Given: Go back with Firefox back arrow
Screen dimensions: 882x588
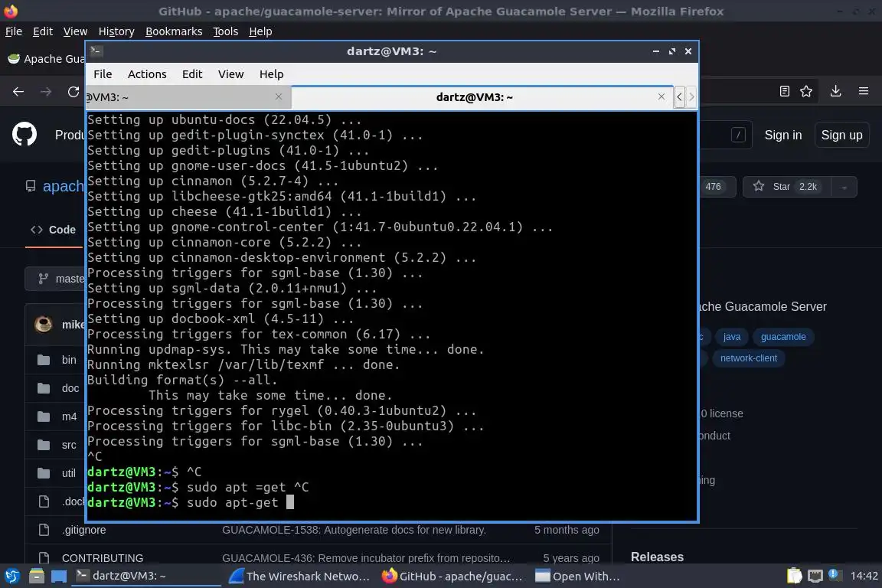Looking at the screenshot, I should (18, 92).
